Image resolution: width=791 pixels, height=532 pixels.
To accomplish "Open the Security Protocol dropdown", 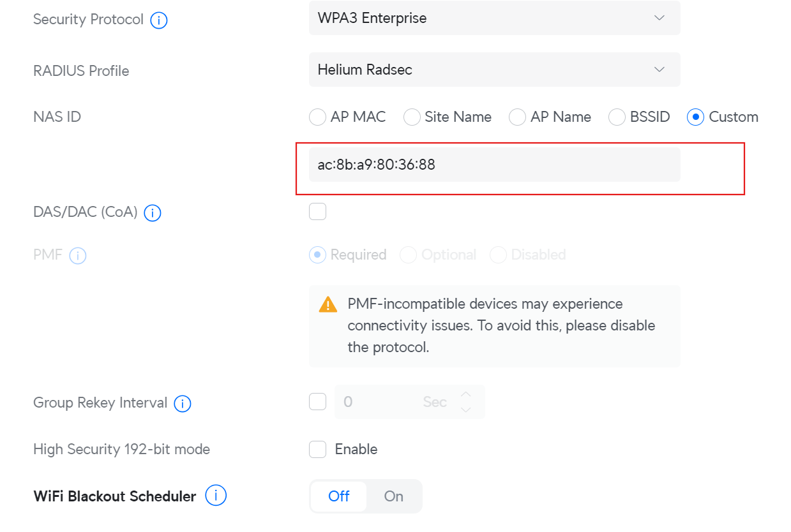I will click(494, 18).
